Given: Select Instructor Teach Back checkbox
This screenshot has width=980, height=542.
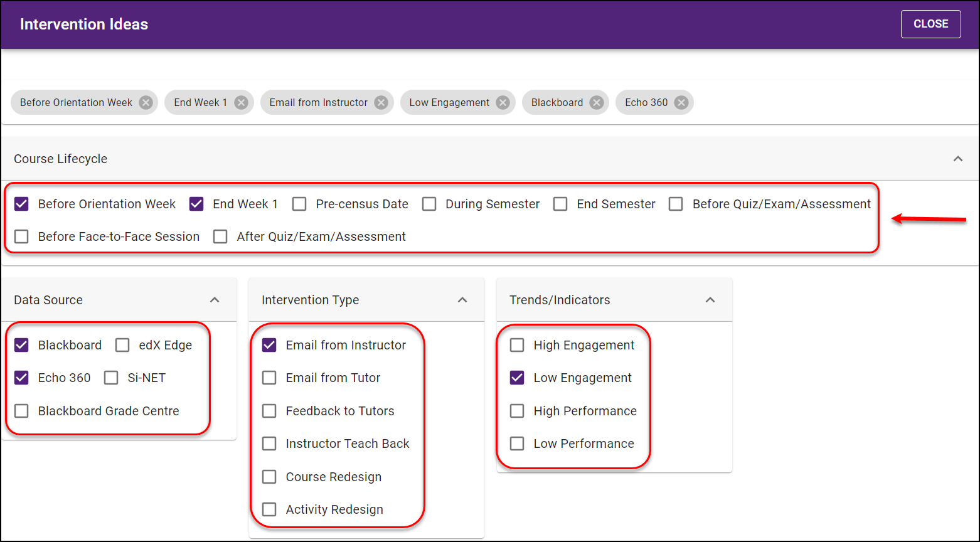Looking at the screenshot, I should coord(269,444).
